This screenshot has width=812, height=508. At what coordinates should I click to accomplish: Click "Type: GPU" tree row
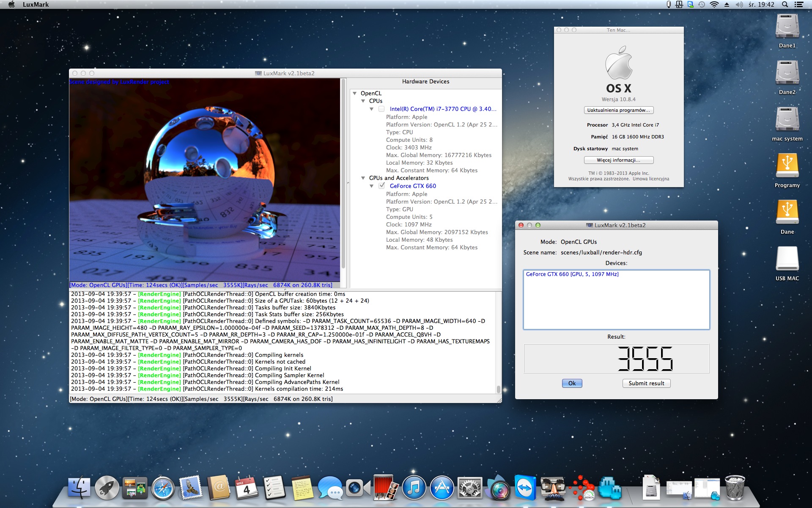[x=400, y=209]
